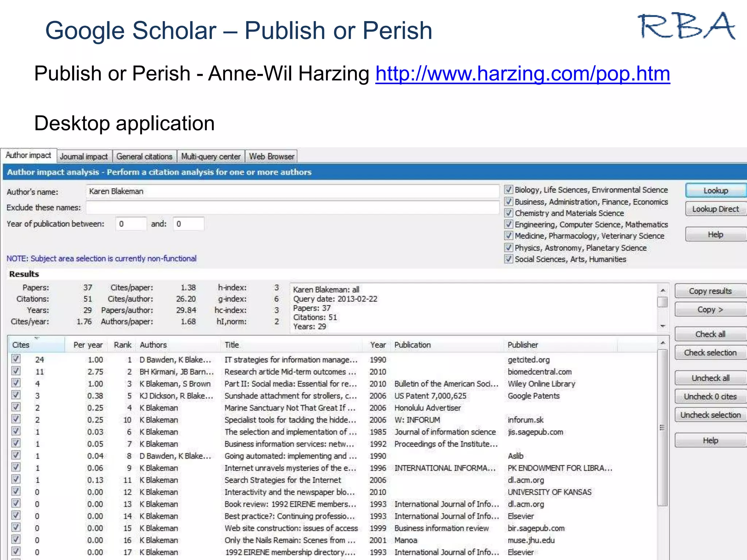This screenshot has width=747, height=560.
Task: Open the Copy > button menu
Action: 710,310
